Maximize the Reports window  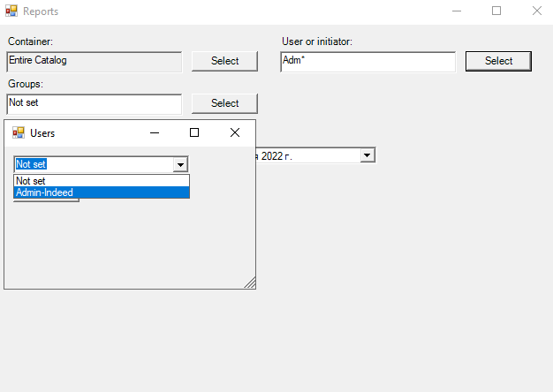(x=496, y=11)
